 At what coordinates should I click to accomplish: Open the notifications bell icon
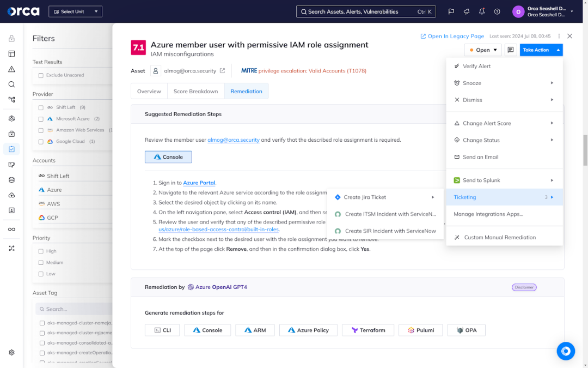pos(482,11)
